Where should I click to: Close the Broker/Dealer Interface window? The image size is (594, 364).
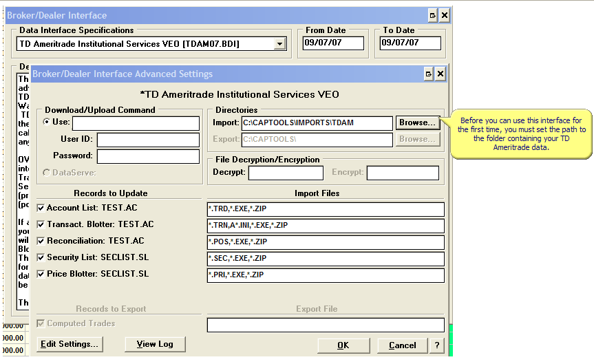pos(445,16)
